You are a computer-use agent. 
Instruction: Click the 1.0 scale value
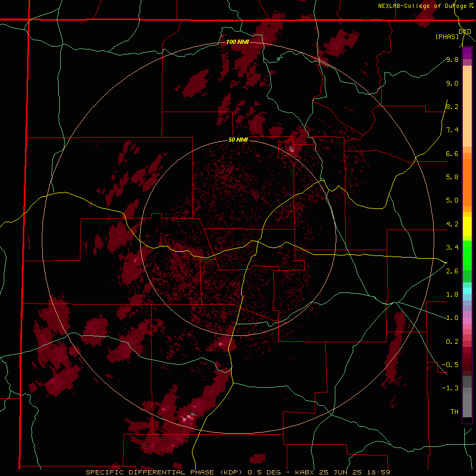pos(452,318)
